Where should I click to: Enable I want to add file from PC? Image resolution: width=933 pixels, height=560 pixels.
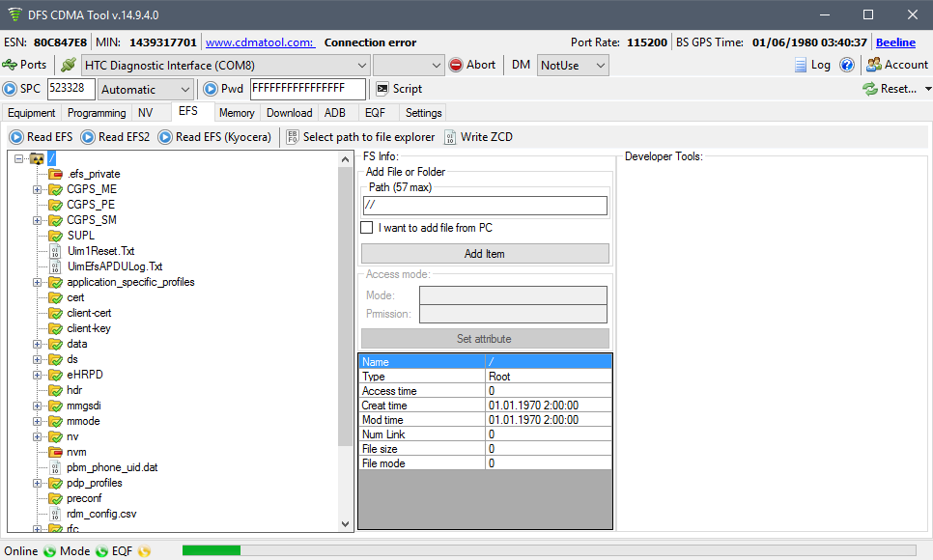click(x=367, y=228)
